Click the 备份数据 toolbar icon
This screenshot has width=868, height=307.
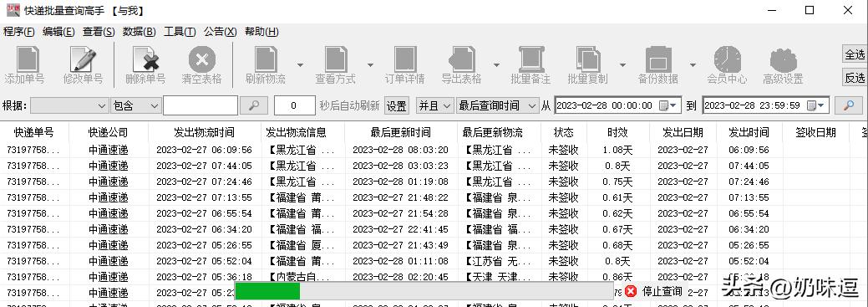point(658,59)
